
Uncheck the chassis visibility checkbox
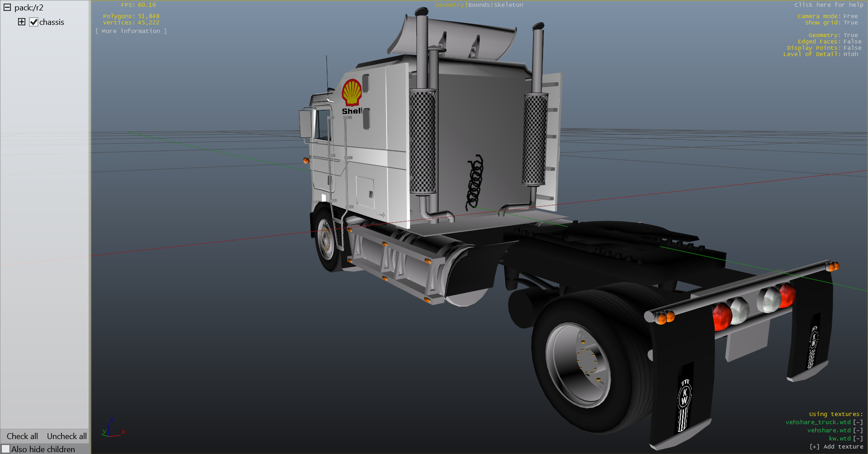click(33, 22)
